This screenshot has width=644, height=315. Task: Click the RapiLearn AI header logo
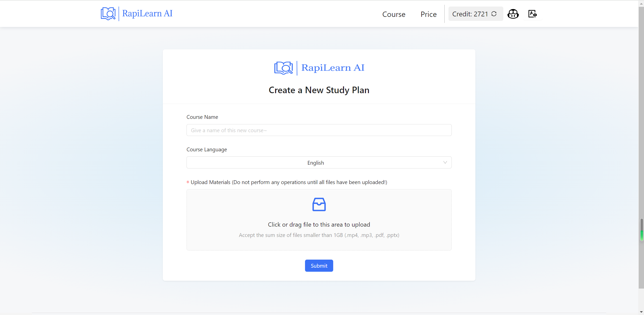137,14
